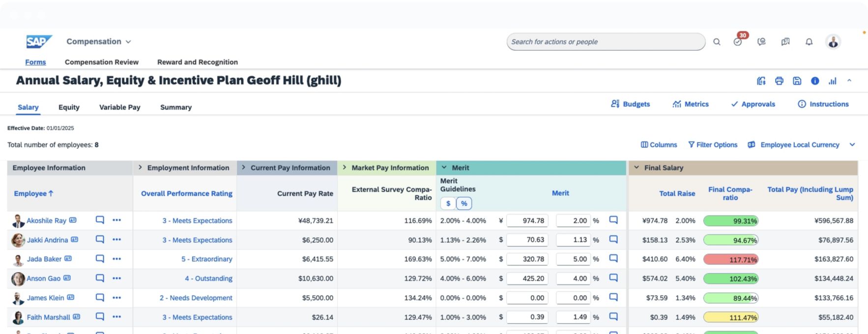
Task: Open Anson Gao's employee profile link
Action: (43, 278)
